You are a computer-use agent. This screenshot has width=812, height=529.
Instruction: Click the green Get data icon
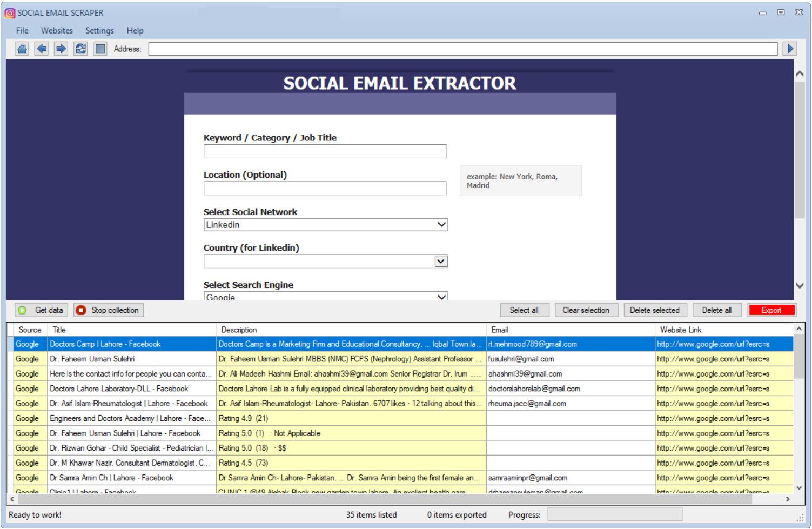[22, 310]
